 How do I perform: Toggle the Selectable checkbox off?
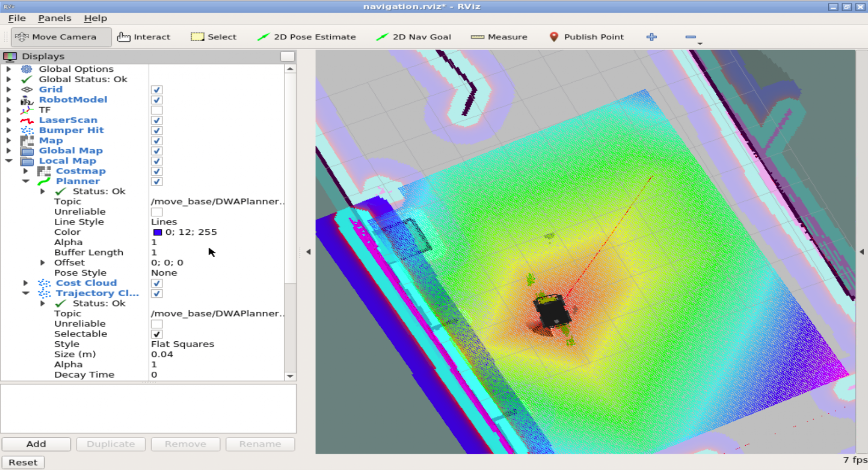coord(156,334)
